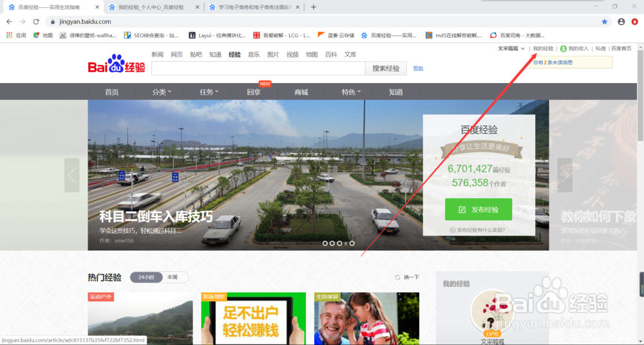Click the browser forward arrow
Image resolution: width=644 pixels, height=345 pixels.
click(x=23, y=22)
